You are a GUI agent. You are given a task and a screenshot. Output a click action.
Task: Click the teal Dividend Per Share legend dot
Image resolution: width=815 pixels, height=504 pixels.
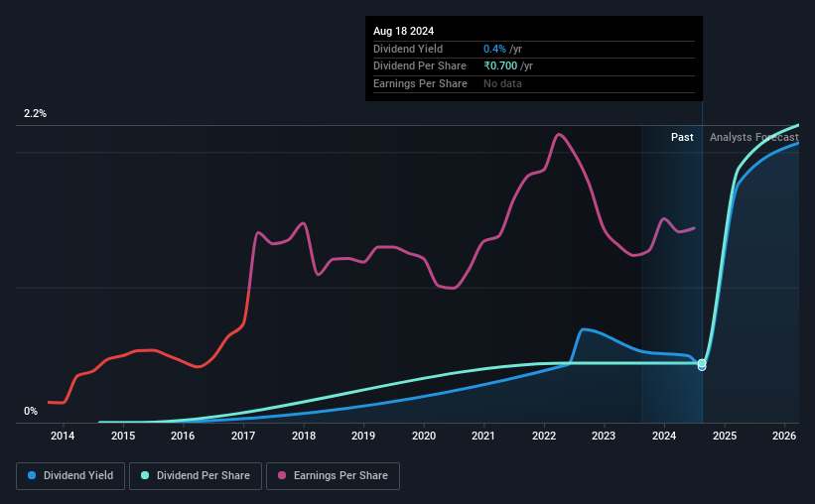click(x=145, y=475)
